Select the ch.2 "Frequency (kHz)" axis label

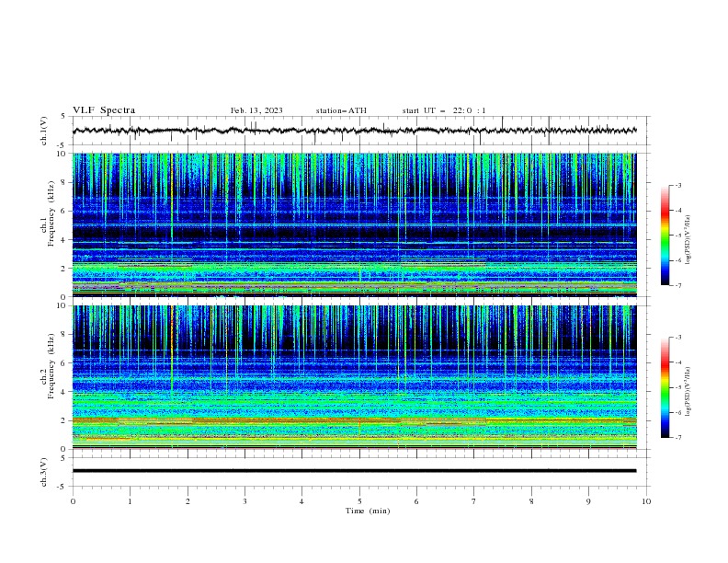tap(51, 365)
